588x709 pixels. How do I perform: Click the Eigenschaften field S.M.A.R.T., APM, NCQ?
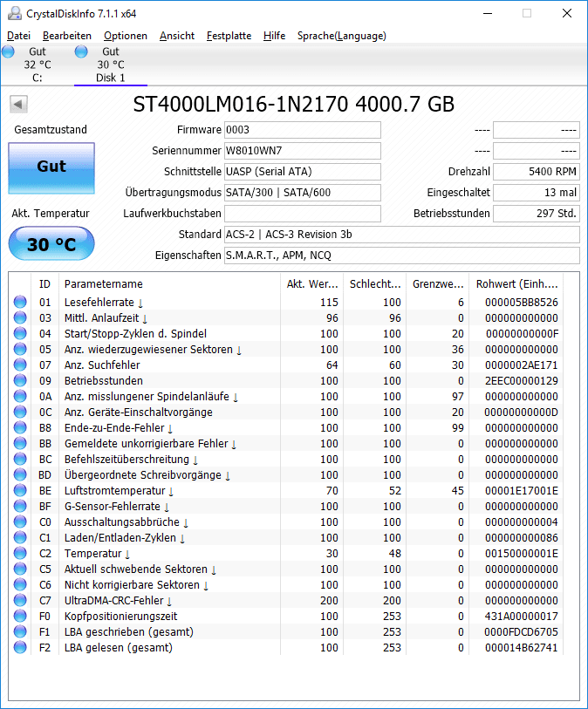coord(402,255)
